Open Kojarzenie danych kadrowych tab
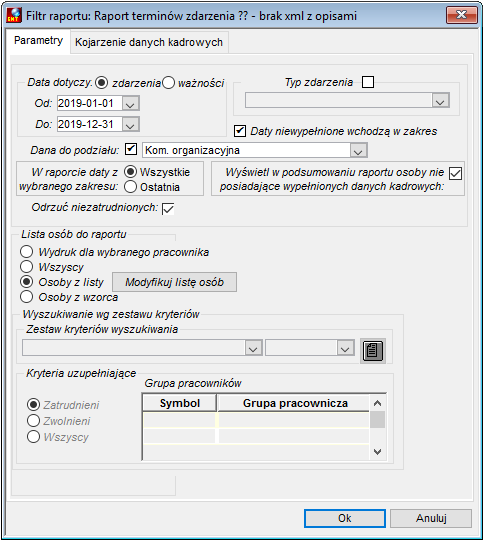This screenshot has width=484, height=541. click(149, 42)
